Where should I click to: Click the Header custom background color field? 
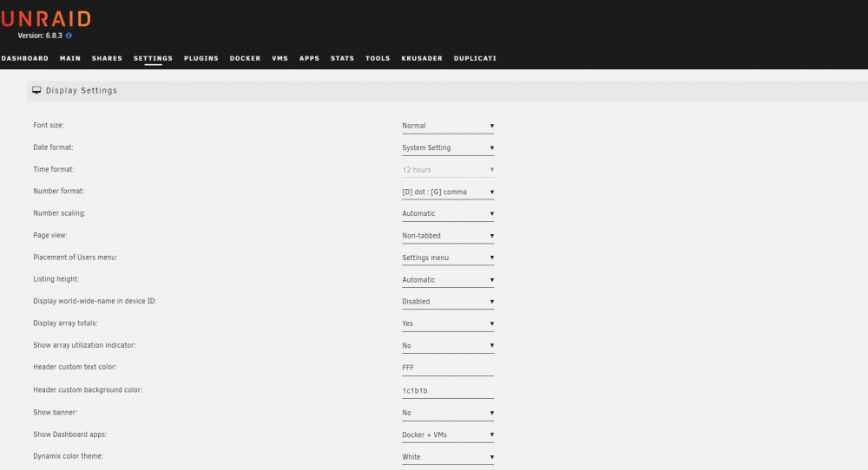coord(448,390)
